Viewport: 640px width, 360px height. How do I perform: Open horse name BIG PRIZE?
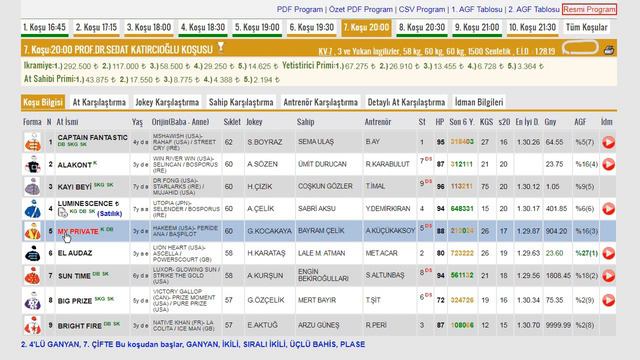[75, 301]
